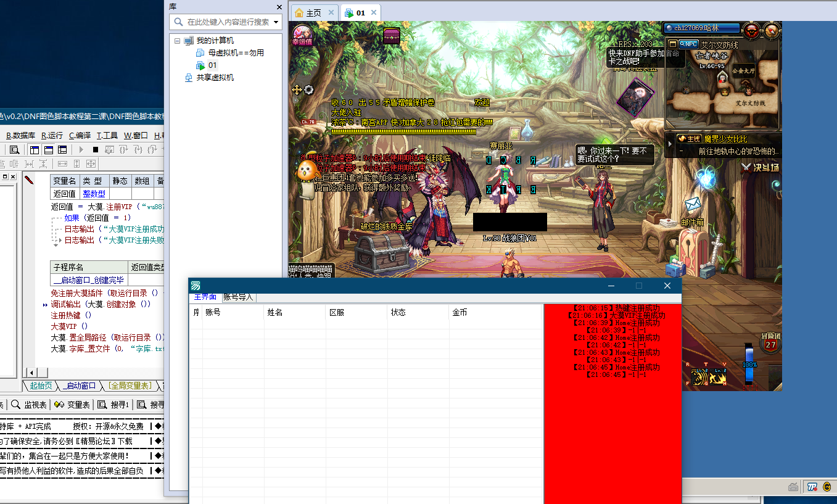Switch to the 账号导入 tab
This screenshot has width=837, height=504.
pyautogui.click(x=238, y=297)
